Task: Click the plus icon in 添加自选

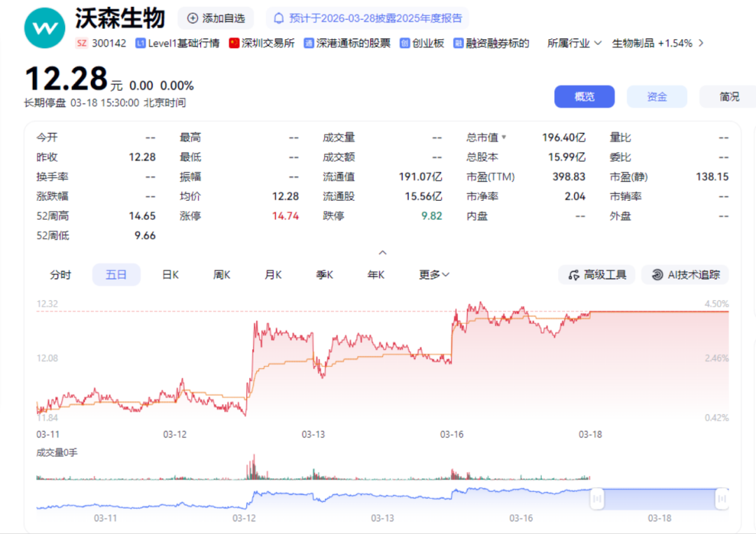Action: [x=192, y=18]
